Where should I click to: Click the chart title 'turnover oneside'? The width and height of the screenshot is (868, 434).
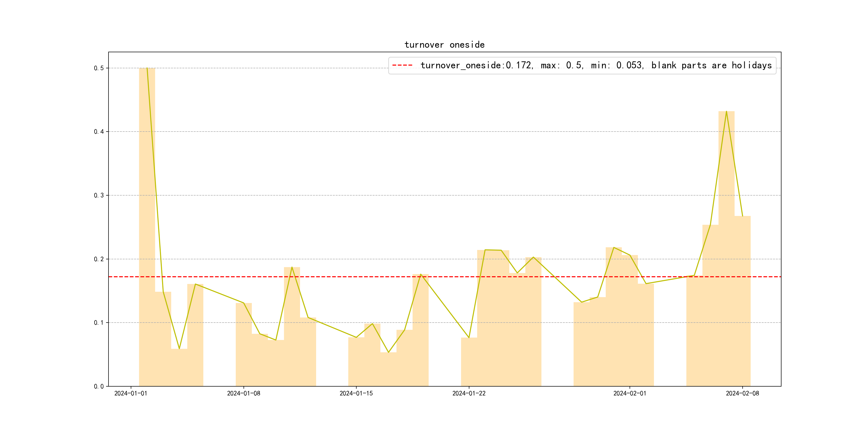pyautogui.click(x=444, y=45)
